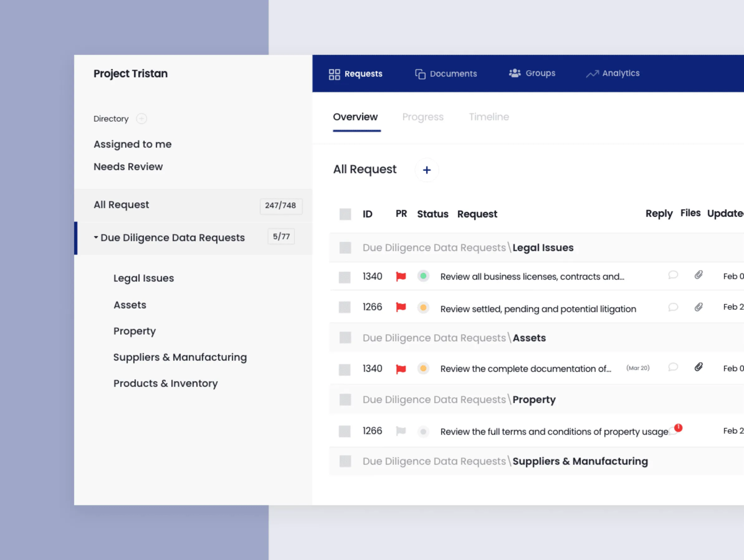This screenshot has width=744, height=560.
Task: Collapse the Due Diligence Data Requests tree
Action: [96, 237]
